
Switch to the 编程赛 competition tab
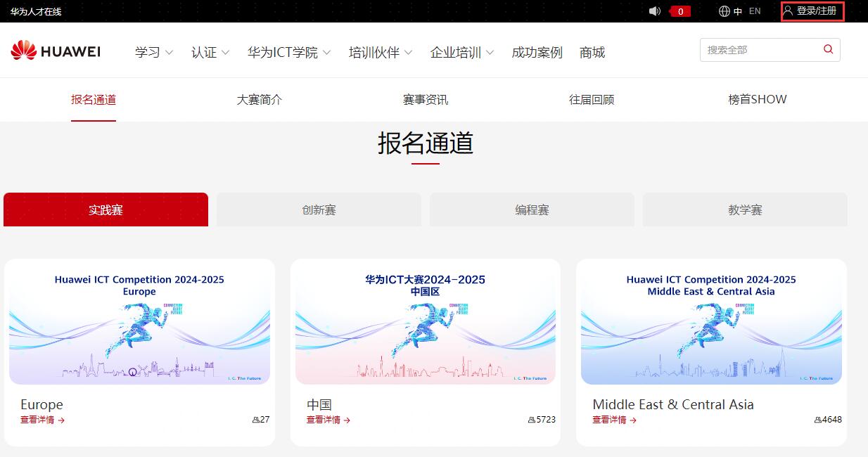532,210
